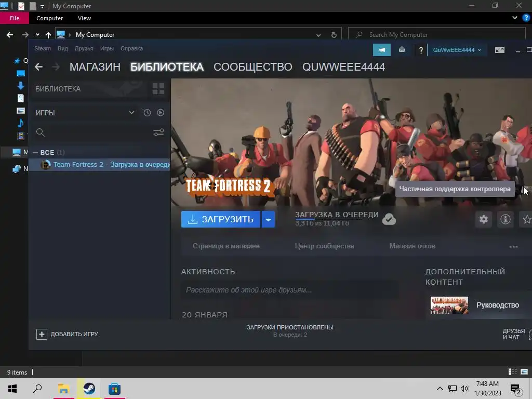Click the Steam announcements megaphone icon
532x399 pixels.
tap(382, 50)
